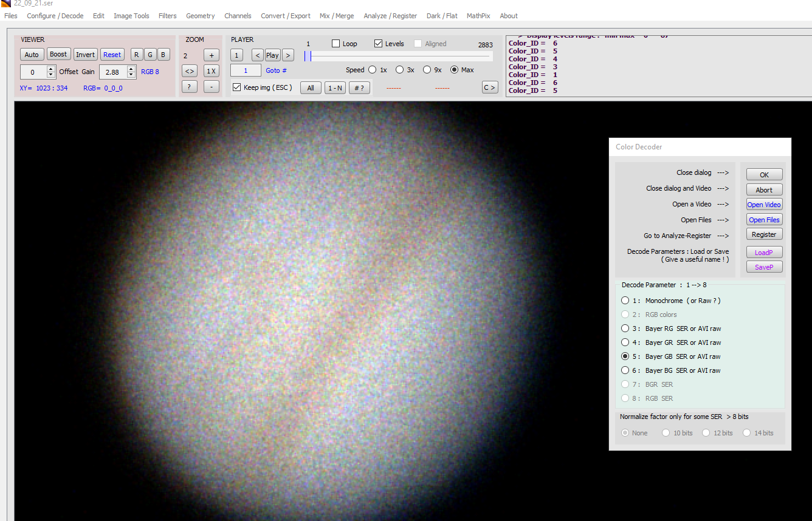Viewport: 812px width, 521px height.
Task: Click the Gain value input field
Action: point(113,72)
